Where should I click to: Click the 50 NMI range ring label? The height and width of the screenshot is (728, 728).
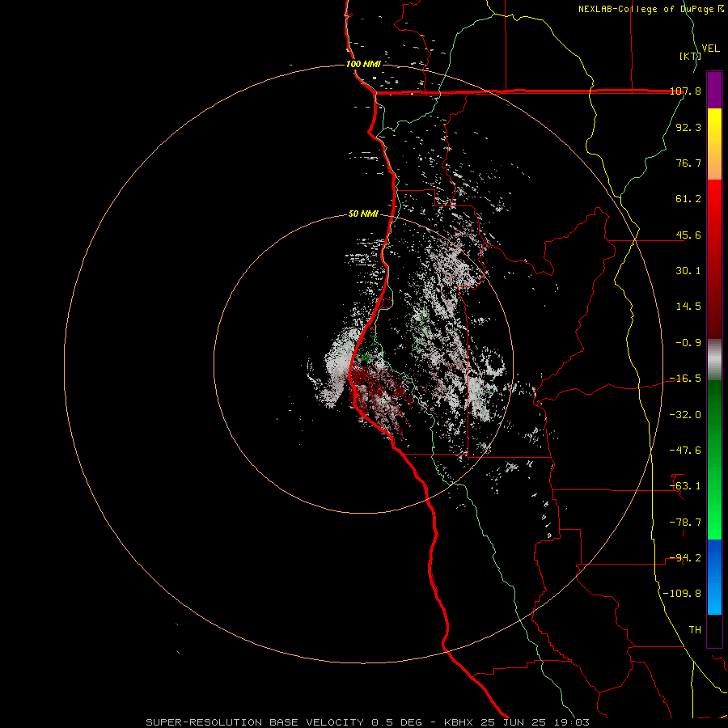(363, 214)
